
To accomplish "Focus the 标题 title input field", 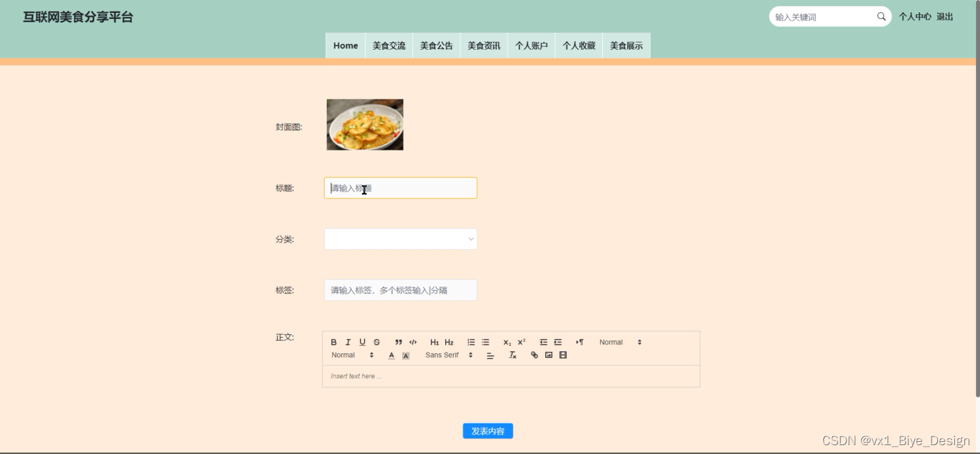I will coord(401,188).
